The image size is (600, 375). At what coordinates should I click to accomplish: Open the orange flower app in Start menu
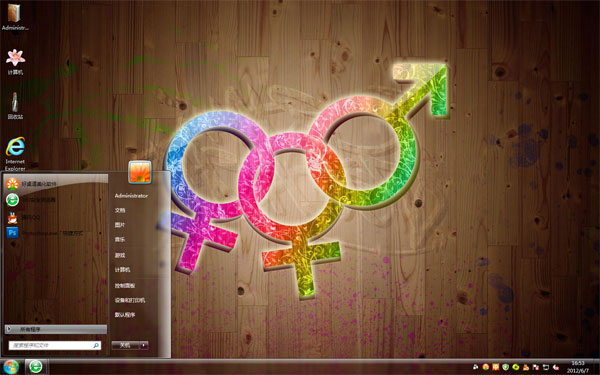point(12,184)
